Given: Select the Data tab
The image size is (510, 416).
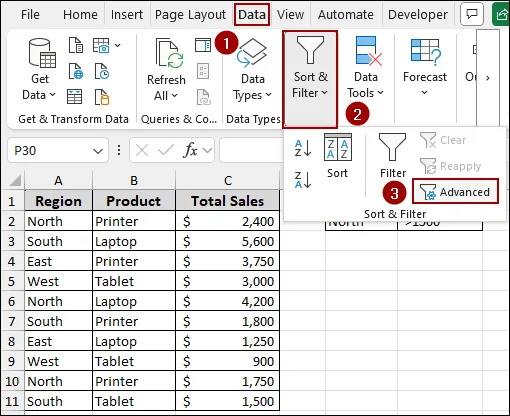Looking at the screenshot, I should pos(252,15).
